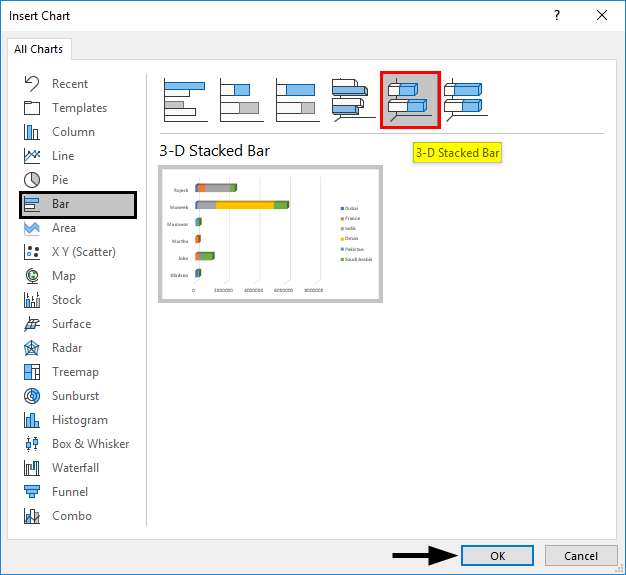Viewport: 626px width, 575px height.
Task: Click the Box & Whisker category icon
Action: 32,444
